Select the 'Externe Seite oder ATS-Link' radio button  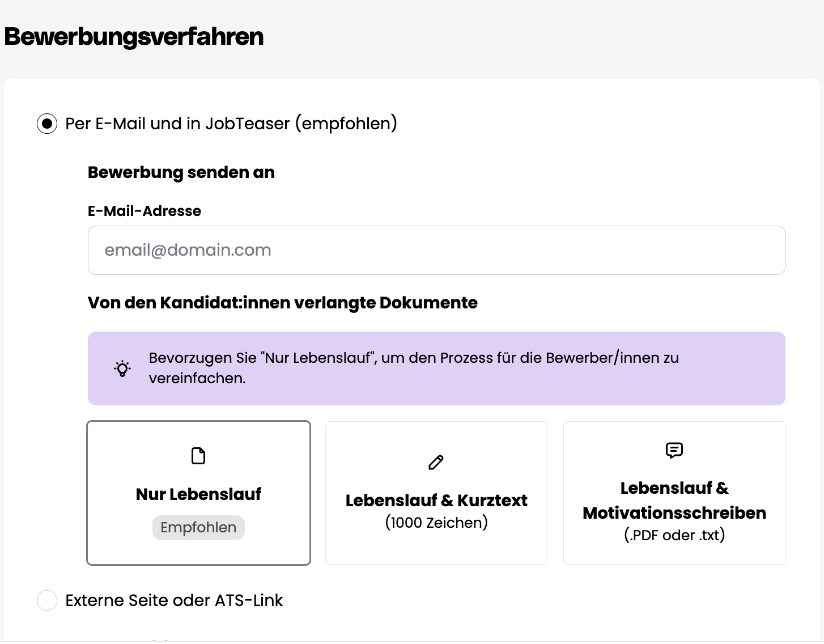47,600
